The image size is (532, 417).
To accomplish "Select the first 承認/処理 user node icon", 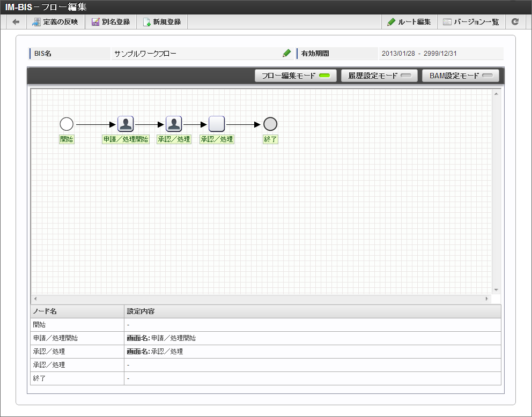I will (x=174, y=124).
